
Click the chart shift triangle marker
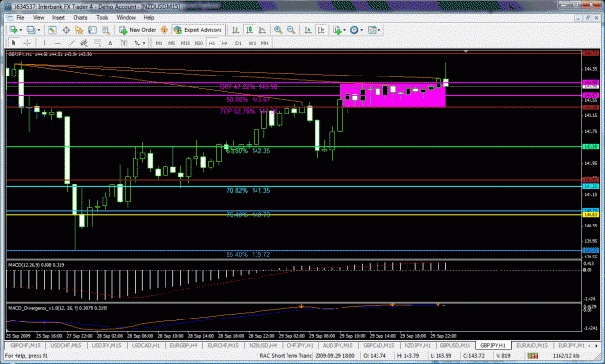click(466, 51)
